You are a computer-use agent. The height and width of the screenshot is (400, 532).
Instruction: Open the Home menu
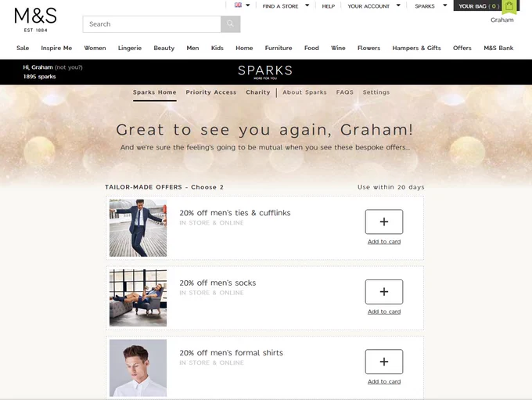click(x=244, y=48)
